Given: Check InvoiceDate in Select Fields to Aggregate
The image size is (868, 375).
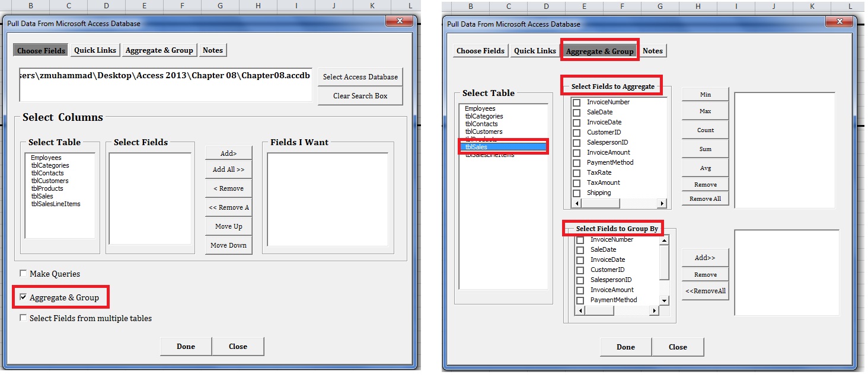Looking at the screenshot, I should [x=576, y=123].
